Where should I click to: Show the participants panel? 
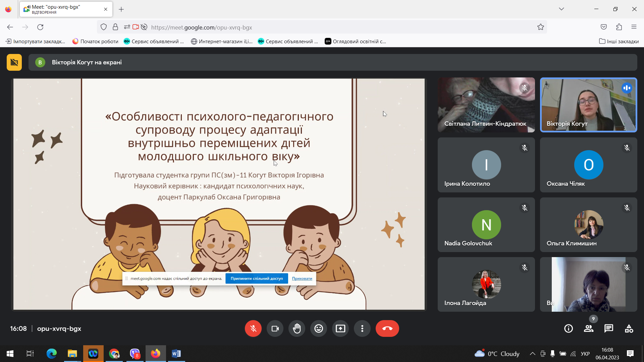pyautogui.click(x=589, y=328)
